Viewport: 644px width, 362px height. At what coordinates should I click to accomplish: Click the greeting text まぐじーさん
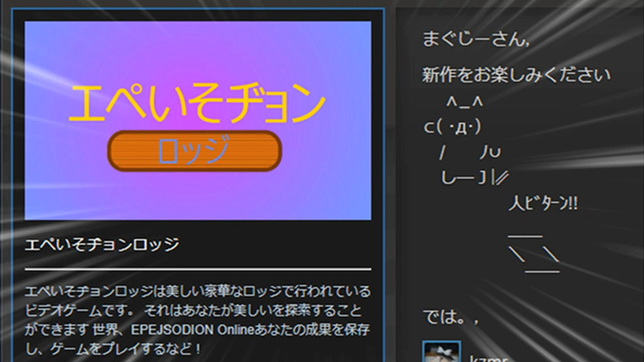[x=476, y=39]
